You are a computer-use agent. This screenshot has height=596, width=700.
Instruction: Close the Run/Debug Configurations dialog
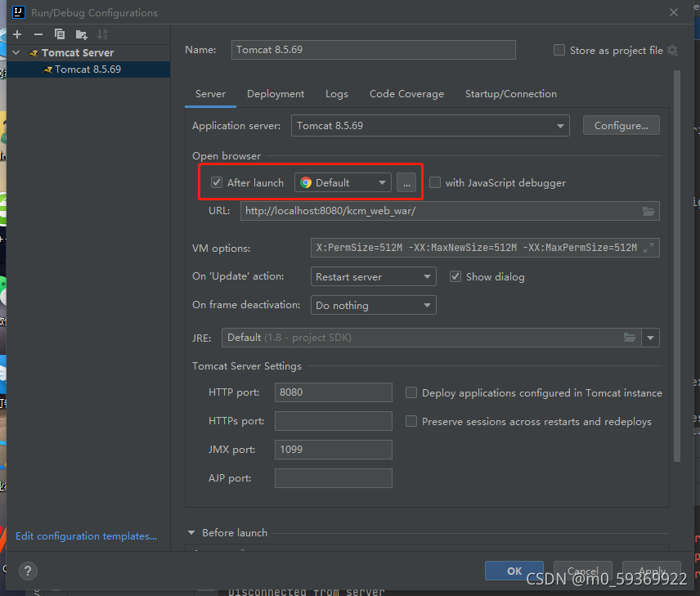click(674, 12)
